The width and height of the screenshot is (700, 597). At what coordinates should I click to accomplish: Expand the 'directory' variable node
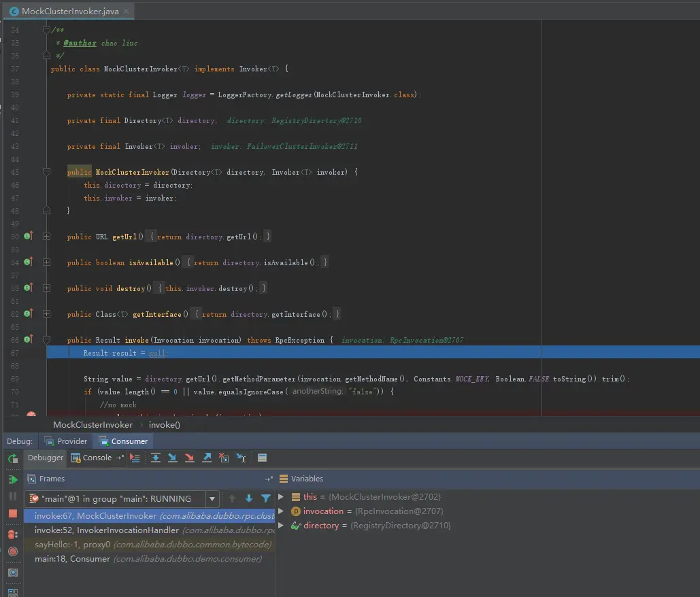(281, 525)
